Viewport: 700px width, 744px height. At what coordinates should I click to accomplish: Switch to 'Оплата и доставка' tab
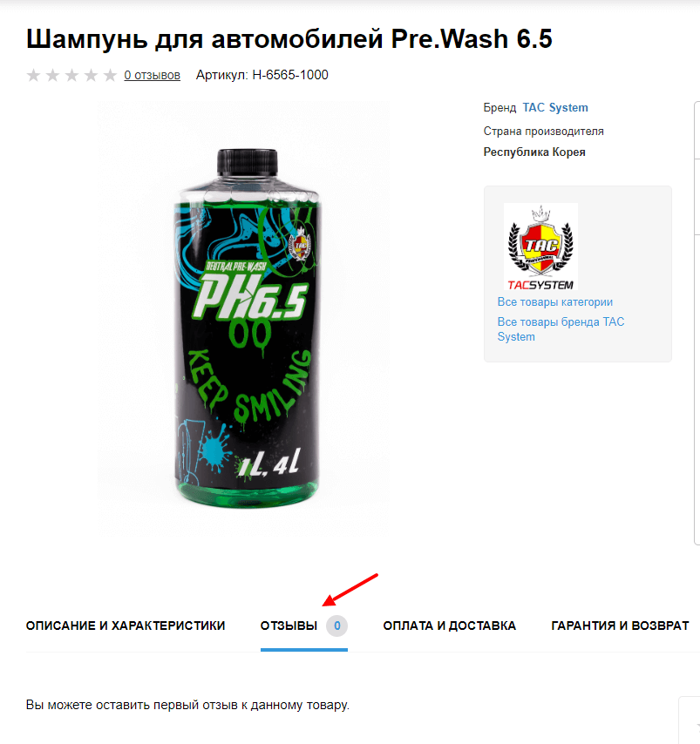pyautogui.click(x=449, y=626)
